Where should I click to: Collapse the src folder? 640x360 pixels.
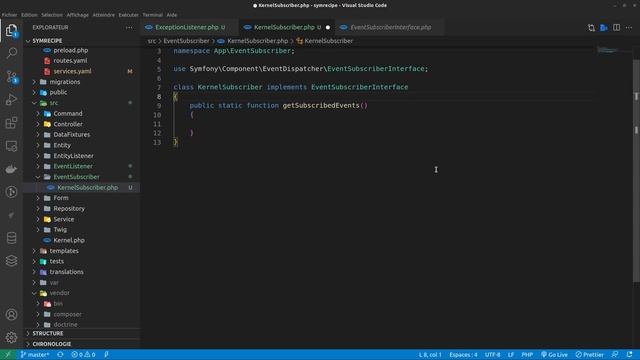82,103
